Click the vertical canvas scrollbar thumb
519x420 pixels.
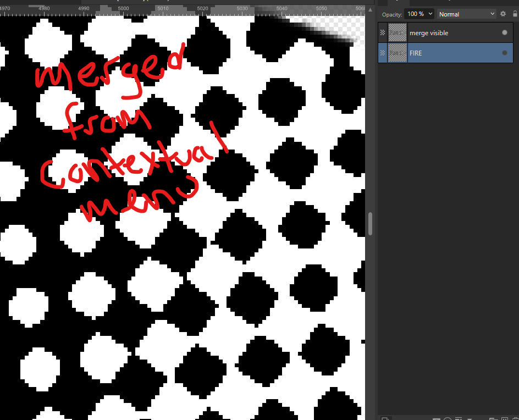[371, 224]
